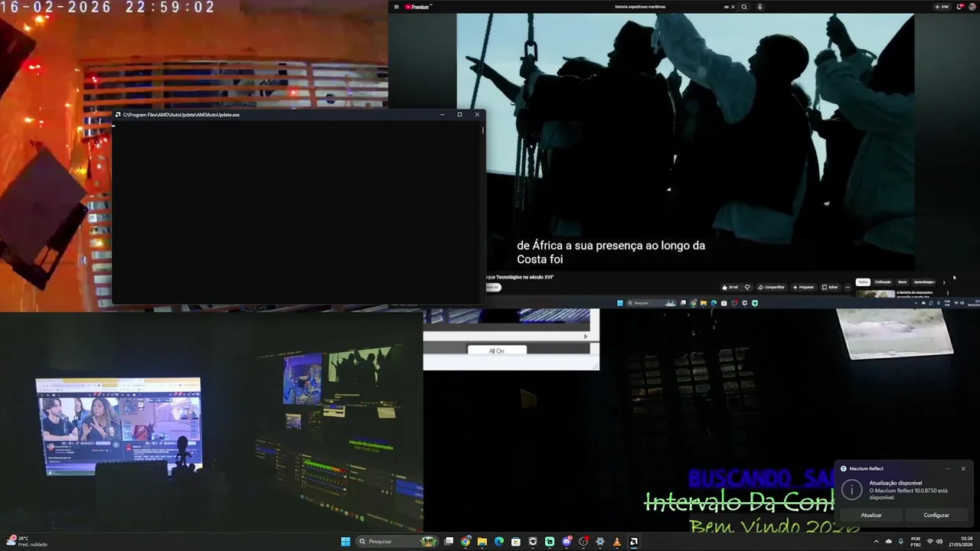The width and height of the screenshot is (980, 551).
Task: Clear the YouTube search query
Action: click(733, 7)
